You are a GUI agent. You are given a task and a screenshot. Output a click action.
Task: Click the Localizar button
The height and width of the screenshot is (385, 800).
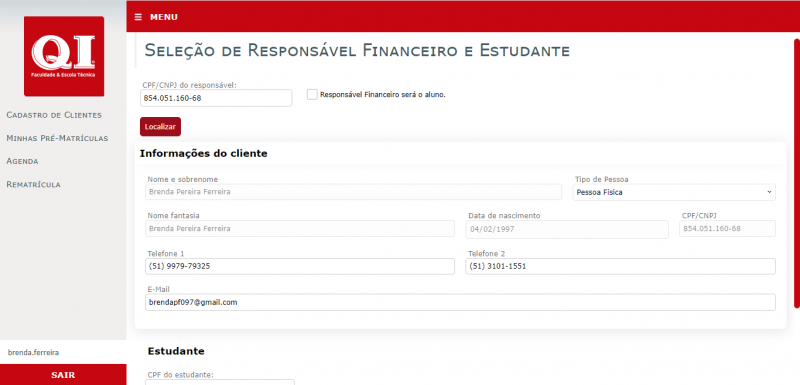pyautogui.click(x=160, y=126)
